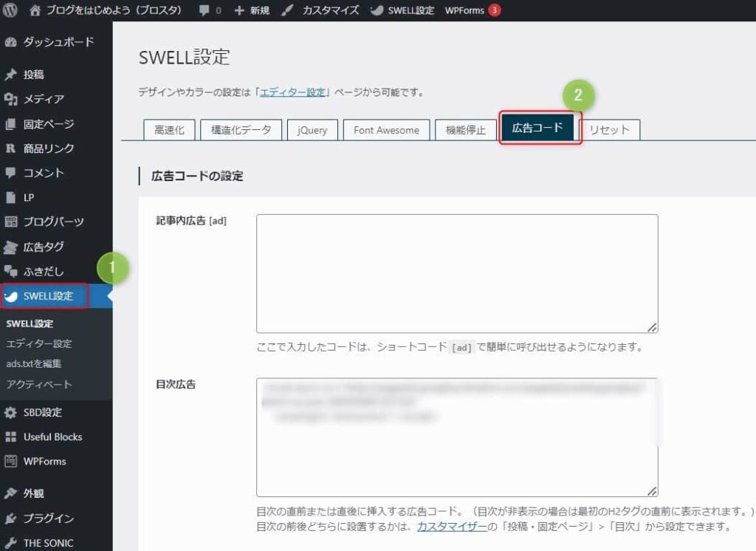Image resolution: width=756 pixels, height=551 pixels.
Task: Open ブログパーツ in the sidebar
Action: coord(53,222)
